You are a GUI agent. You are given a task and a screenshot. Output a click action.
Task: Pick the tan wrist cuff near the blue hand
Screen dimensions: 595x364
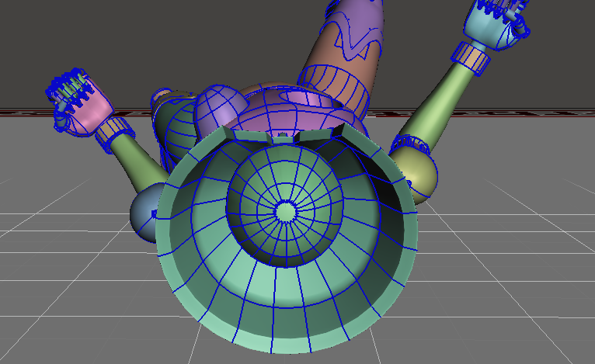click(471, 57)
